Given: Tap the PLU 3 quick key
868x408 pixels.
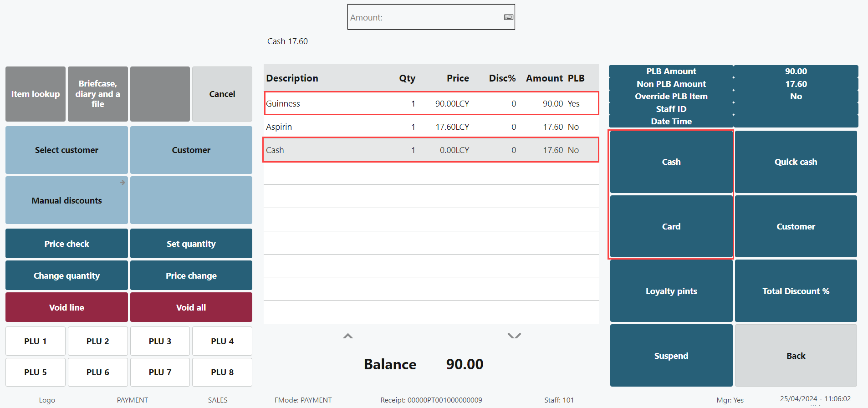Looking at the screenshot, I should (160, 341).
